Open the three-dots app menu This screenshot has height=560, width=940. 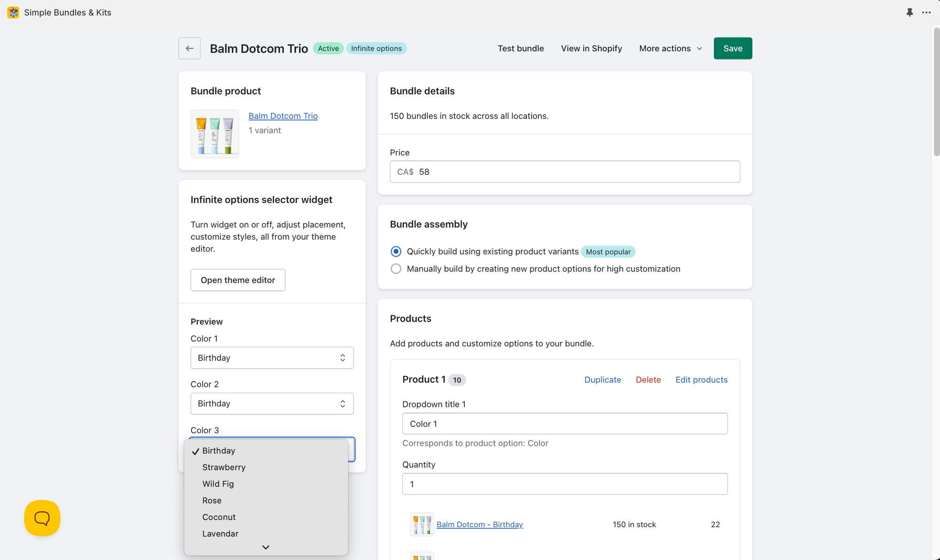[x=926, y=13]
